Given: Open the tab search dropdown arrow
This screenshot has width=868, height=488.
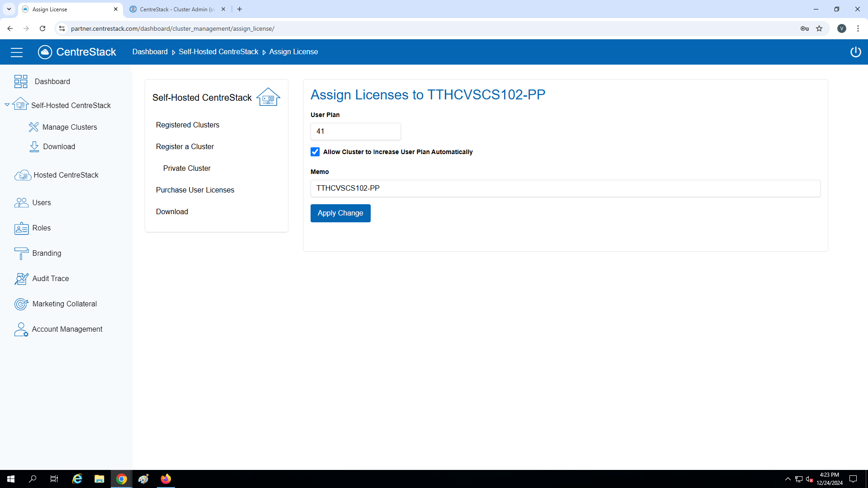Looking at the screenshot, I should coord(9,9).
